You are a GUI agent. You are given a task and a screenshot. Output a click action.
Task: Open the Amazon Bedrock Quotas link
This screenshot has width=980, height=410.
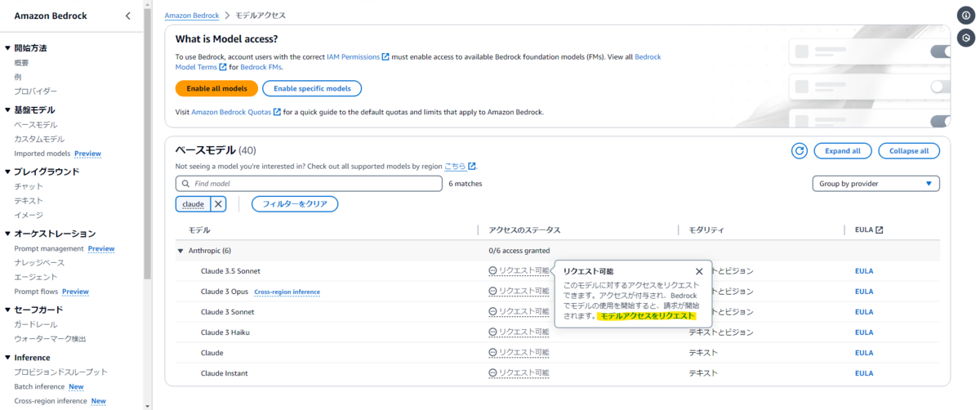pyautogui.click(x=236, y=112)
